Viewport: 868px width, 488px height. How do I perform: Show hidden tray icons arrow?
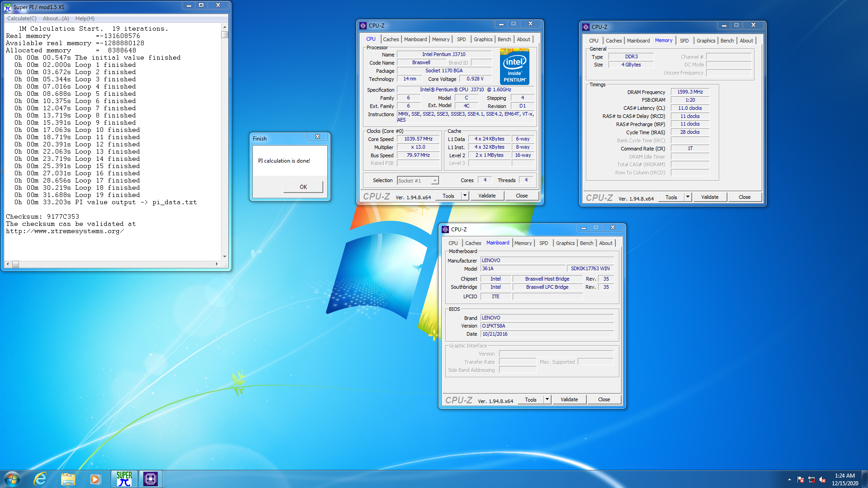click(x=789, y=479)
